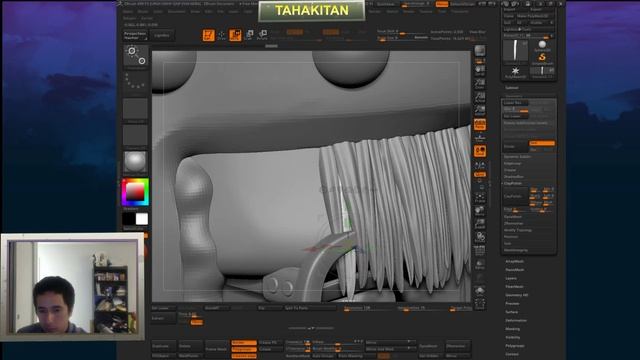Expand the FiberMesh section
Viewport: 640px width, 360px height.
point(514,287)
